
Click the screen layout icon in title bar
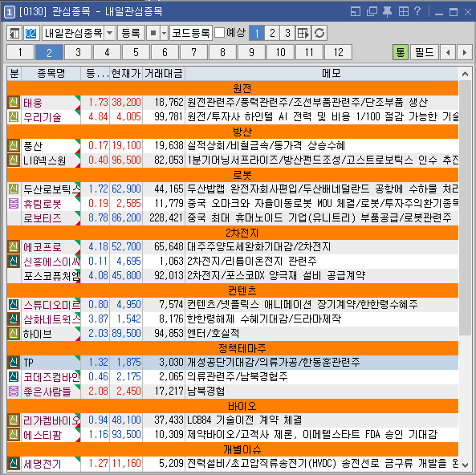click(355, 11)
